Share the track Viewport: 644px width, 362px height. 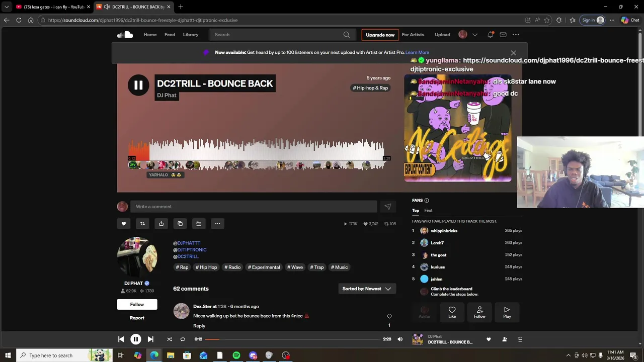click(161, 224)
